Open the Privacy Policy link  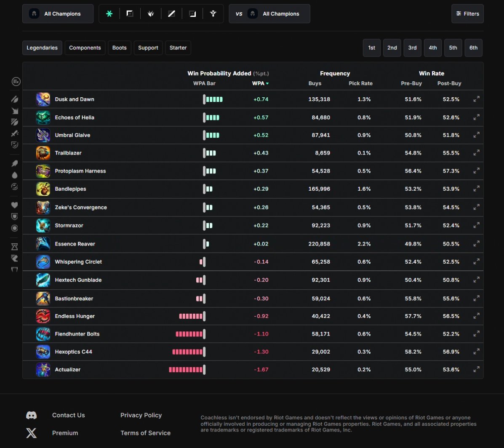pos(141,415)
